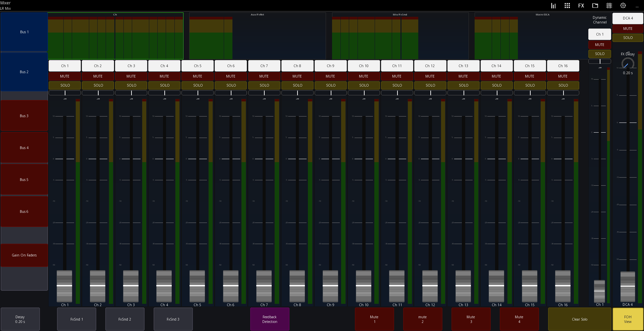Mute the DCA 4 strip
Screen dimensions: 644x331
click(x=628, y=29)
